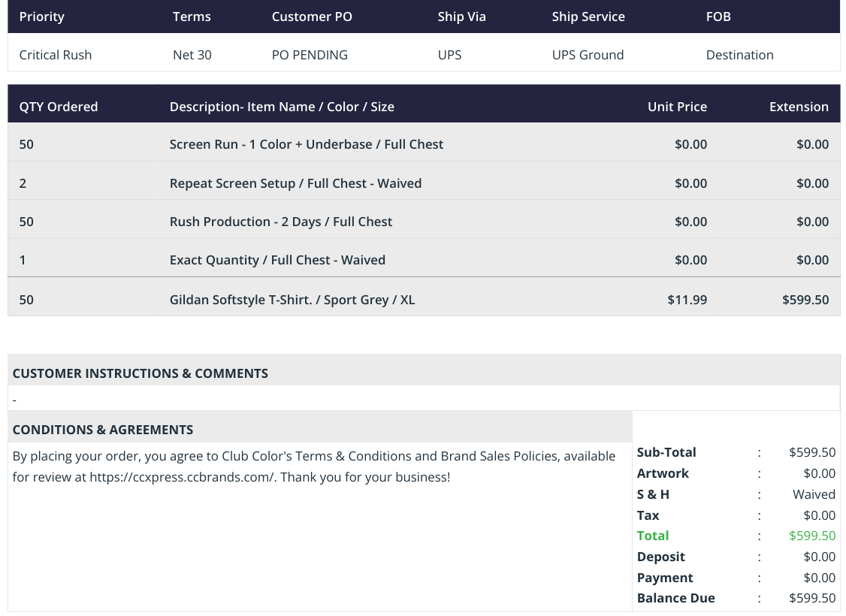Select the PO PENDING customer PO text

pyautogui.click(x=310, y=55)
